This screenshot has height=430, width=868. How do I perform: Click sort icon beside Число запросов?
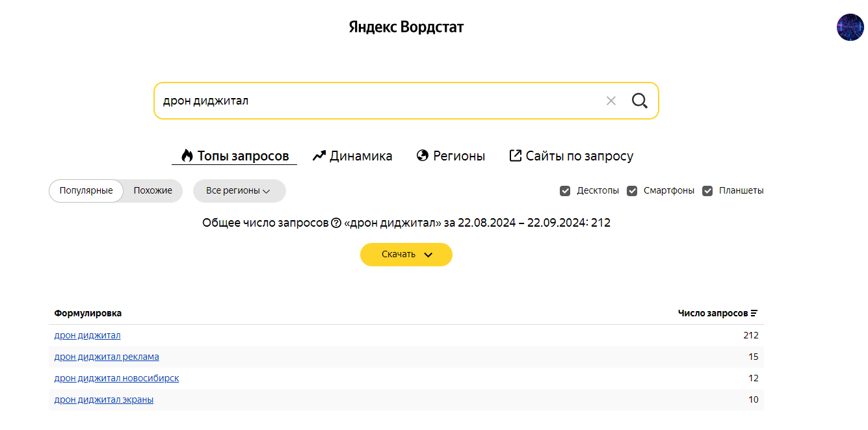coord(754,313)
